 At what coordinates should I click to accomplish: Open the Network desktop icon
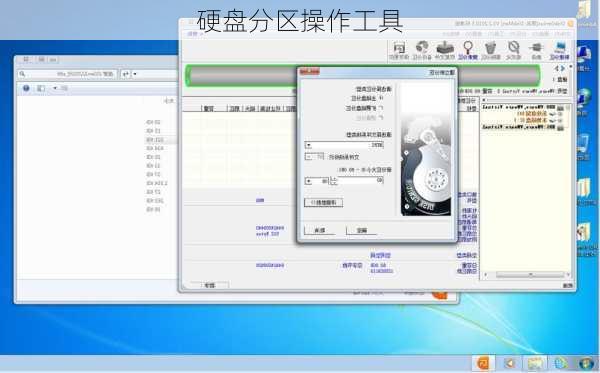click(584, 101)
